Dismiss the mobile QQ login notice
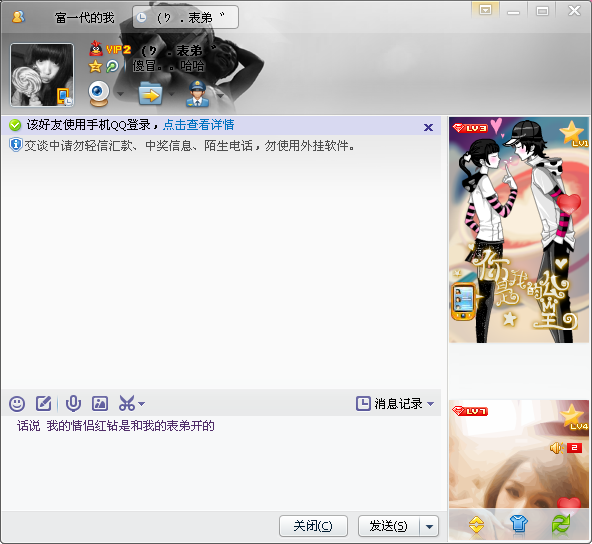 click(x=428, y=127)
